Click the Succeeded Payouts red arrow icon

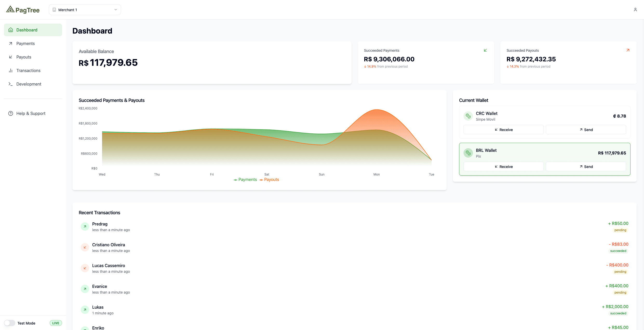(628, 50)
